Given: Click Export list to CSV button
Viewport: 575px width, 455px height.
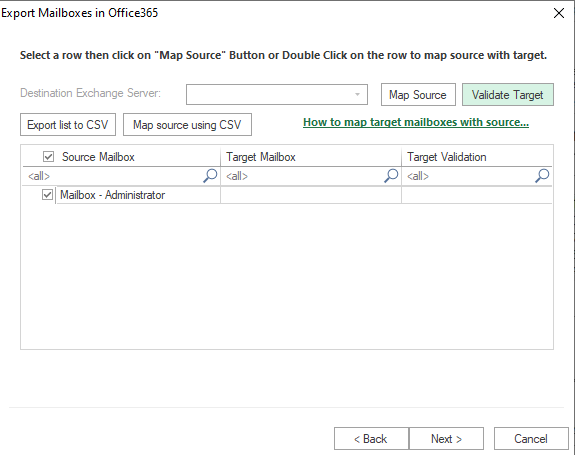Looking at the screenshot, I should coord(68,125).
